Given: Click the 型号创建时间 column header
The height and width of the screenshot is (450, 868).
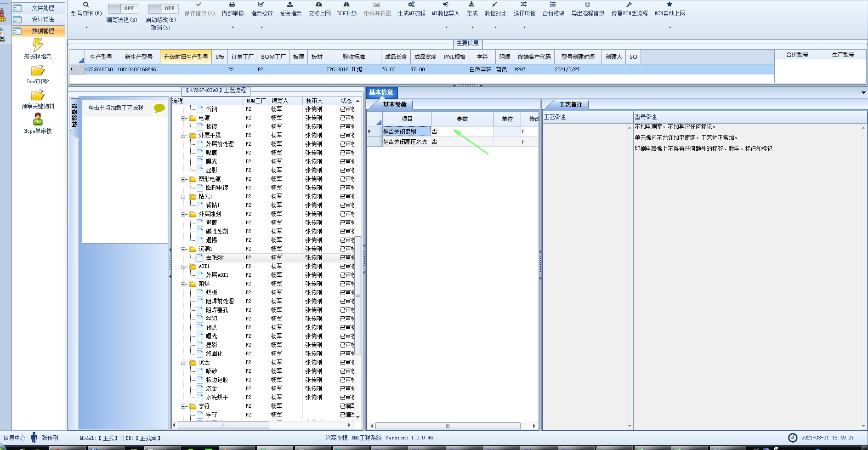Looking at the screenshot, I should point(578,57).
